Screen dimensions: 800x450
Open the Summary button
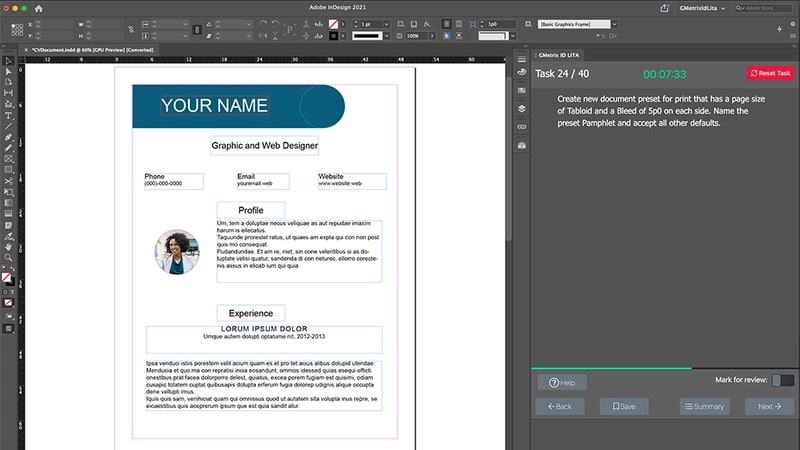[x=705, y=407]
